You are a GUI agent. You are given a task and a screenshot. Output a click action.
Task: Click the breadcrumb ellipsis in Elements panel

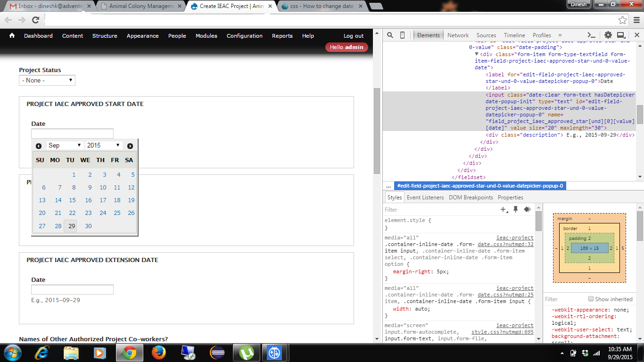tap(388, 186)
